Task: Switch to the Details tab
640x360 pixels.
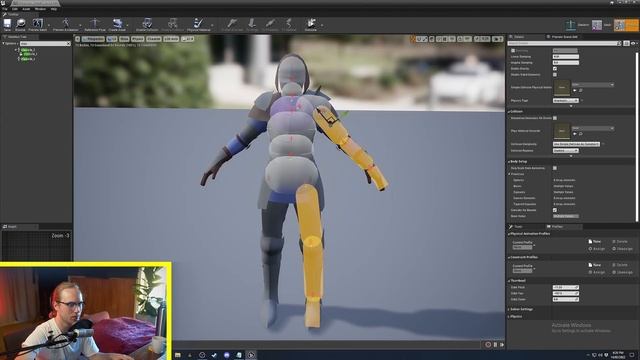Action: point(518,37)
